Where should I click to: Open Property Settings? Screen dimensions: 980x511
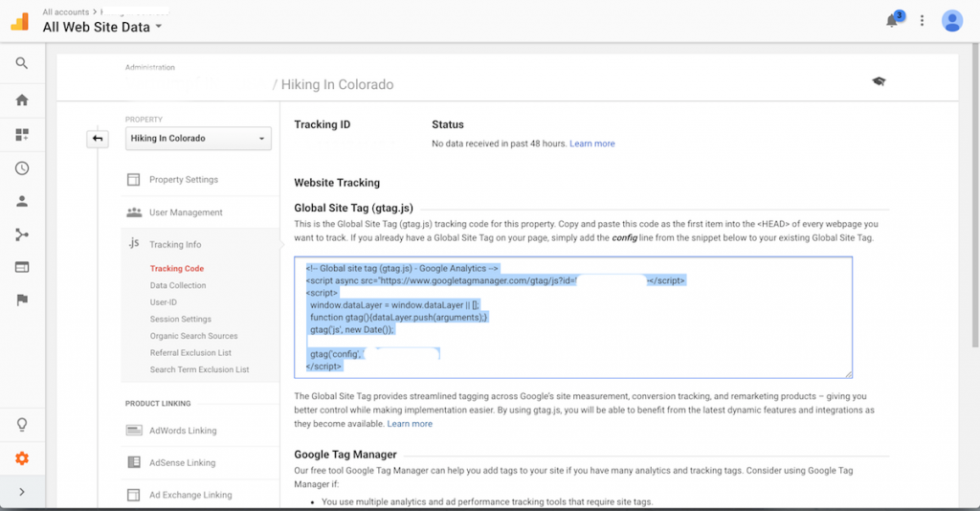coord(184,179)
